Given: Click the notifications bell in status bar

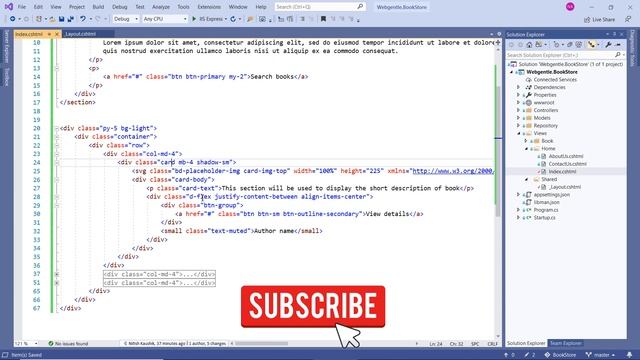Looking at the screenshot, I should [629, 355].
